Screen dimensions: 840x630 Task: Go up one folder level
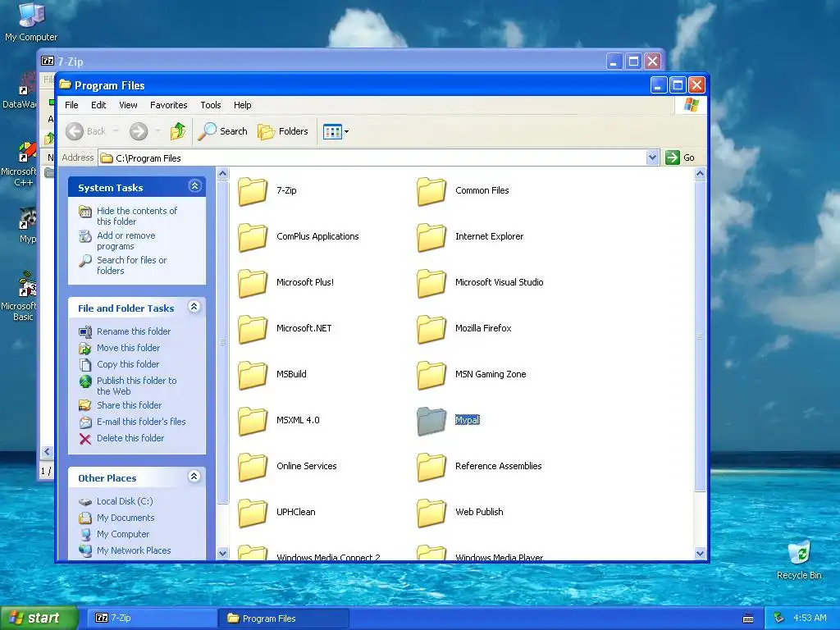178,131
